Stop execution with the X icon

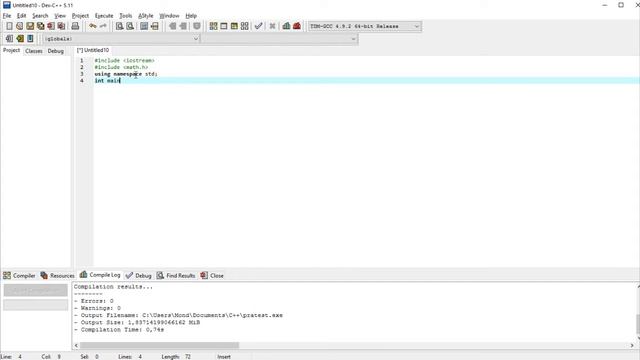pyautogui.click(x=272, y=26)
